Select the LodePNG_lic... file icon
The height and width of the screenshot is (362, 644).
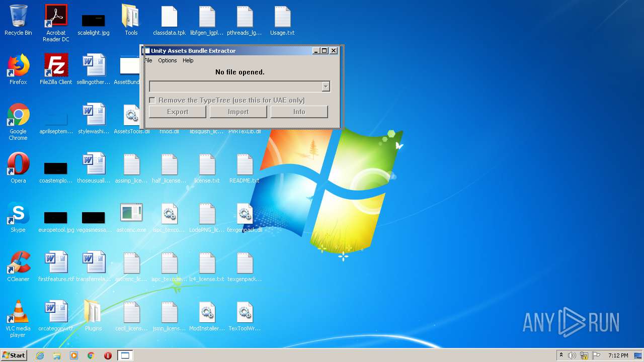pyautogui.click(x=207, y=217)
